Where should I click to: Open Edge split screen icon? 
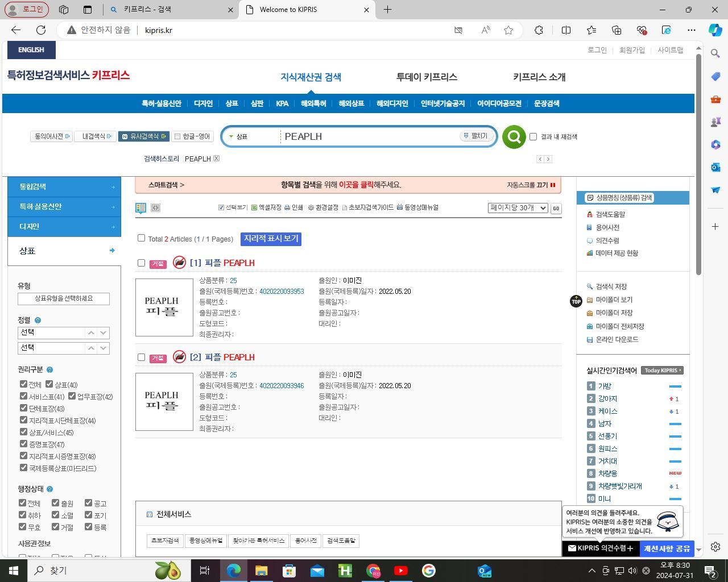pos(566,30)
